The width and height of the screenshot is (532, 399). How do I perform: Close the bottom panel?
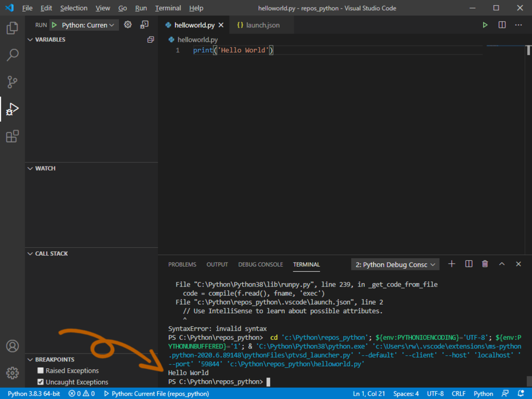click(518, 264)
